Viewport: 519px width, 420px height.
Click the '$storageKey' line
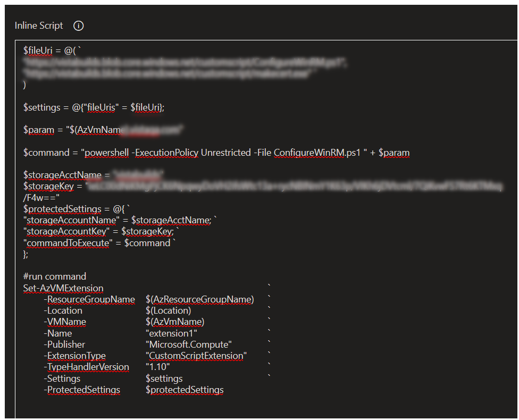point(263,186)
